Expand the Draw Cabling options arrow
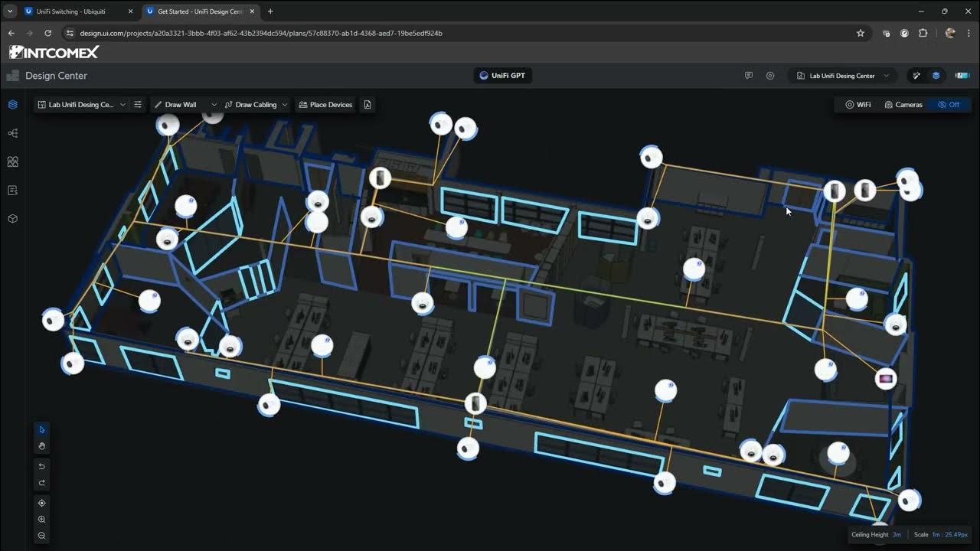Screen dimensions: 980x551 click(285, 105)
